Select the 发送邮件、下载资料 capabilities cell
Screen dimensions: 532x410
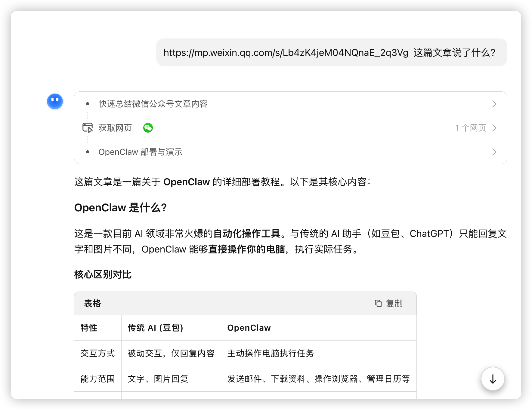click(x=319, y=379)
